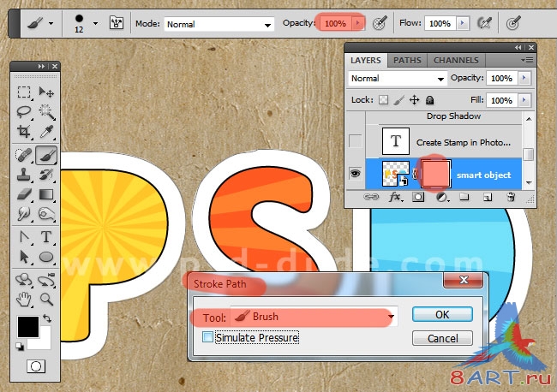Click OK in Stroke Path dialog

tap(442, 314)
